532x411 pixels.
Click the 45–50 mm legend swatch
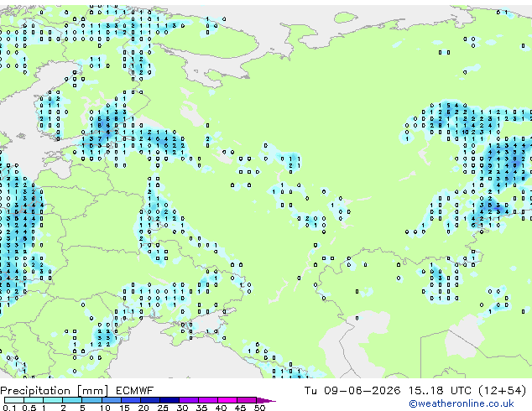coord(247,400)
